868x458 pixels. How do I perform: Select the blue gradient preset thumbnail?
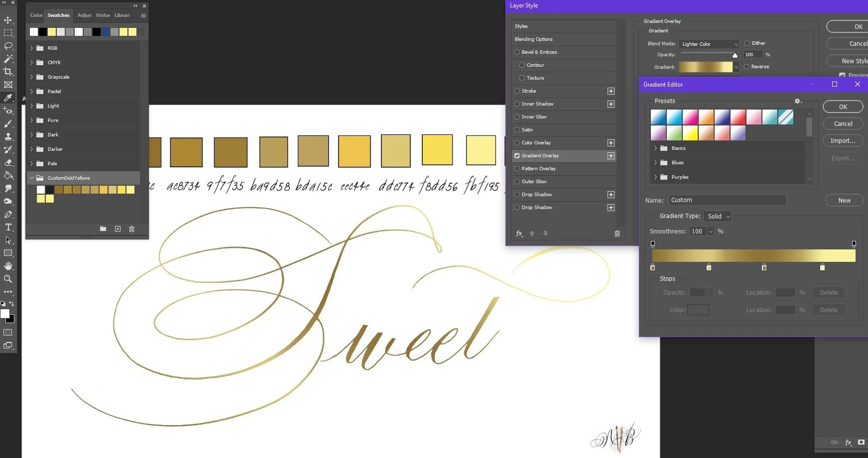click(658, 116)
